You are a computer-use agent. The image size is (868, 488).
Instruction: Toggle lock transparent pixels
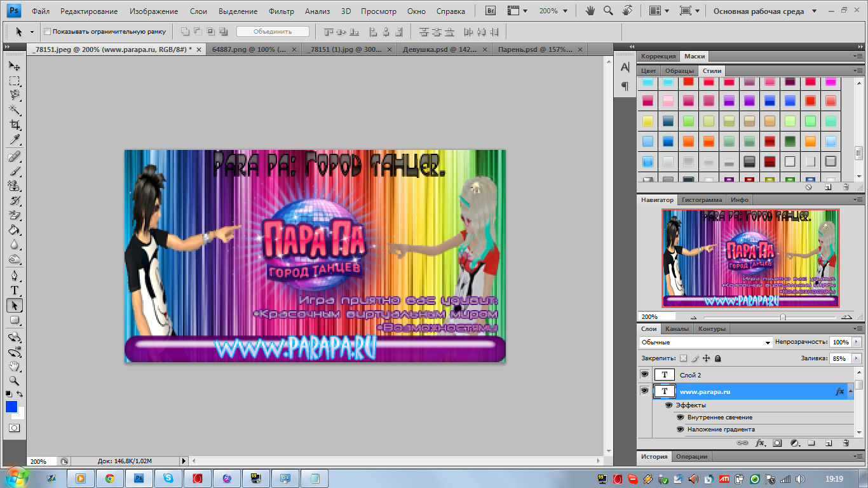point(683,358)
